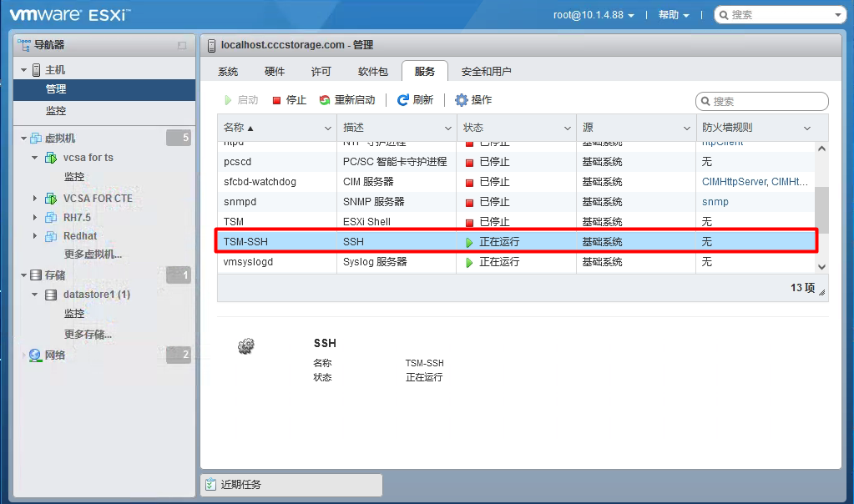Select Manage under Host in navigator

(104, 89)
